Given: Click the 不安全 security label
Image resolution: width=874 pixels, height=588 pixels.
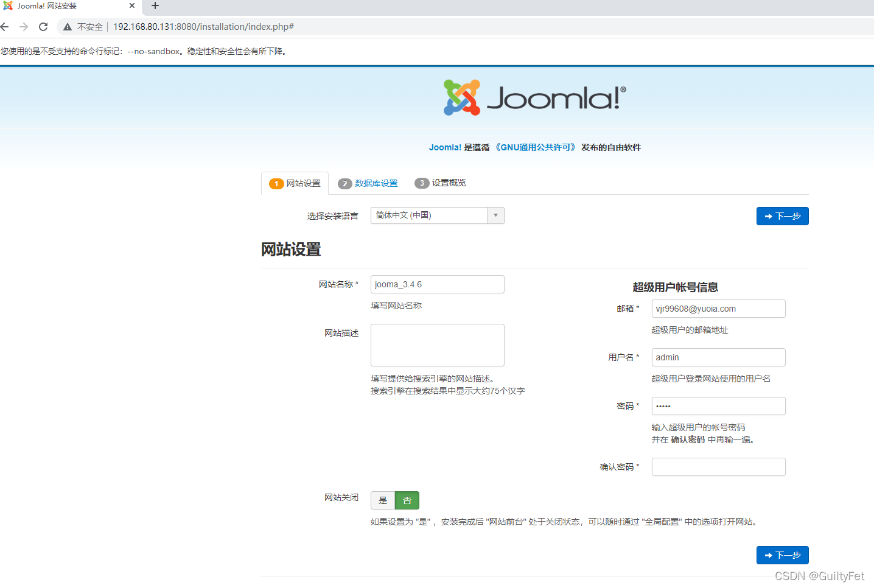Looking at the screenshot, I should click(90, 27).
